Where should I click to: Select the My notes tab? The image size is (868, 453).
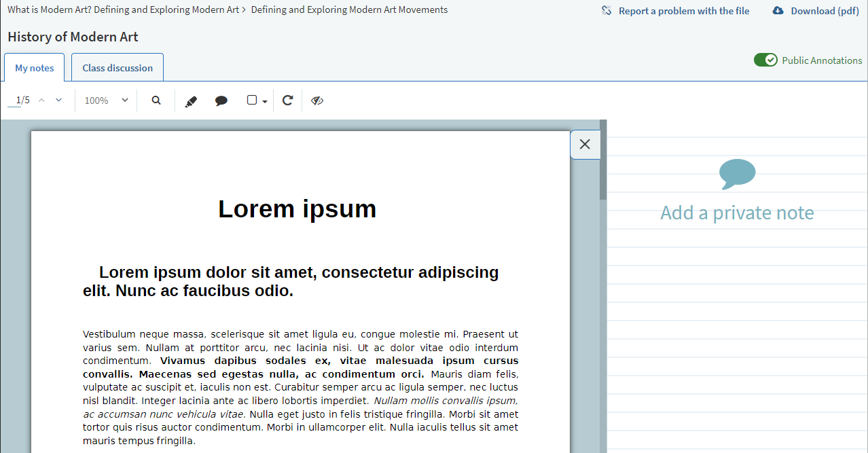34,68
